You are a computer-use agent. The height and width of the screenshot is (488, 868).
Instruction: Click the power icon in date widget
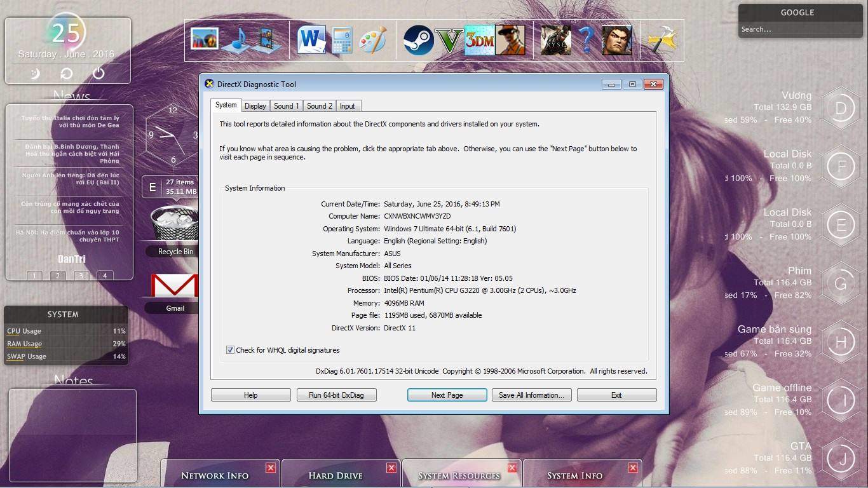98,73
